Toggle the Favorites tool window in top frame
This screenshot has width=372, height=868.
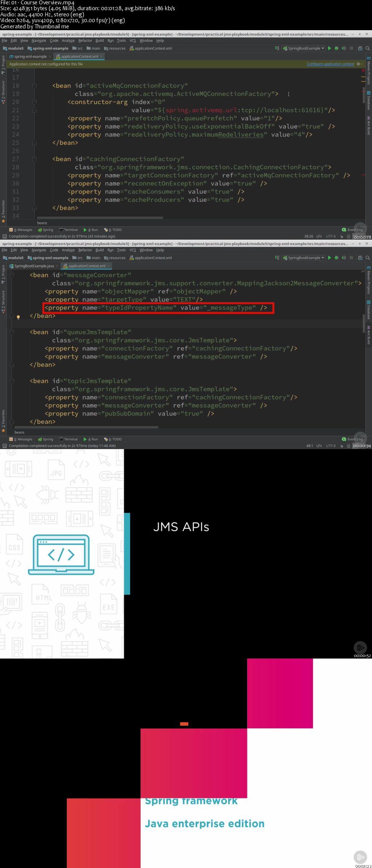pyautogui.click(x=3, y=211)
